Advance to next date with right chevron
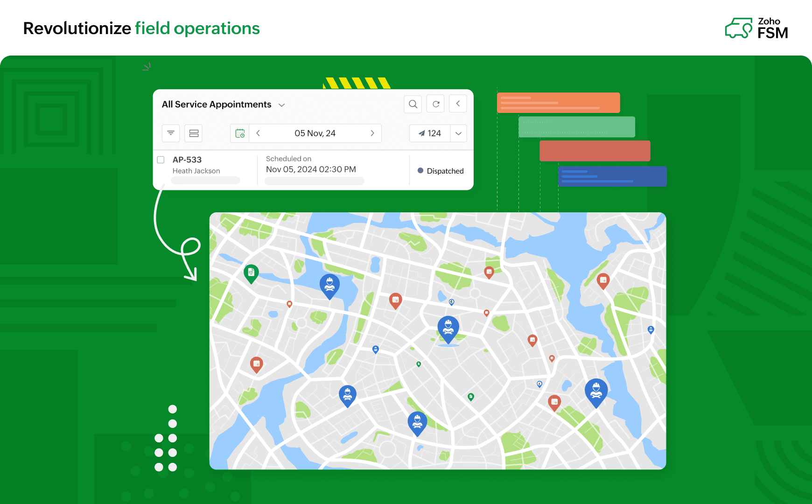The image size is (812, 504). pyautogui.click(x=372, y=133)
